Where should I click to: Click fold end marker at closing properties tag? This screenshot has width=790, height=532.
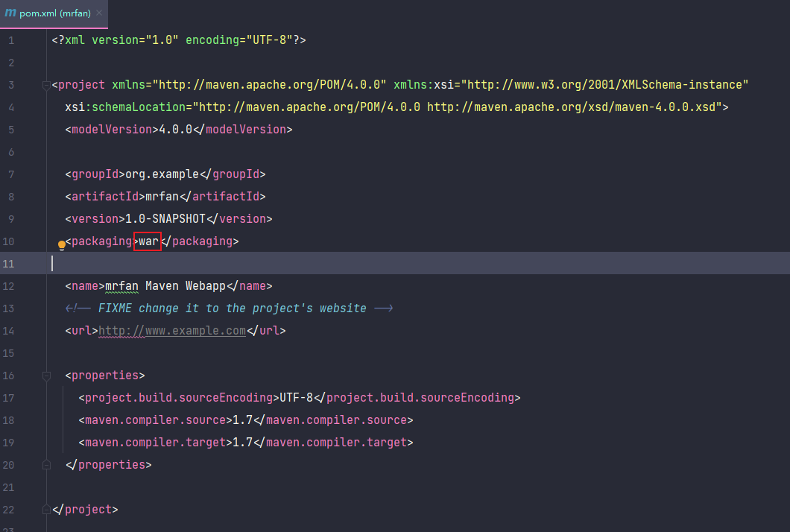pos(46,465)
